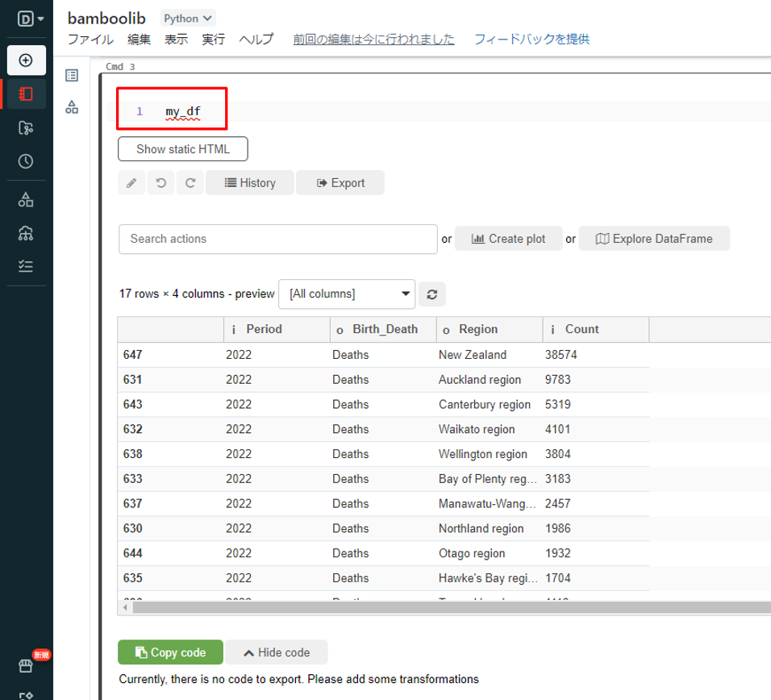Click the redo arrow icon
771x700 pixels.
pyautogui.click(x=190, y=183)
